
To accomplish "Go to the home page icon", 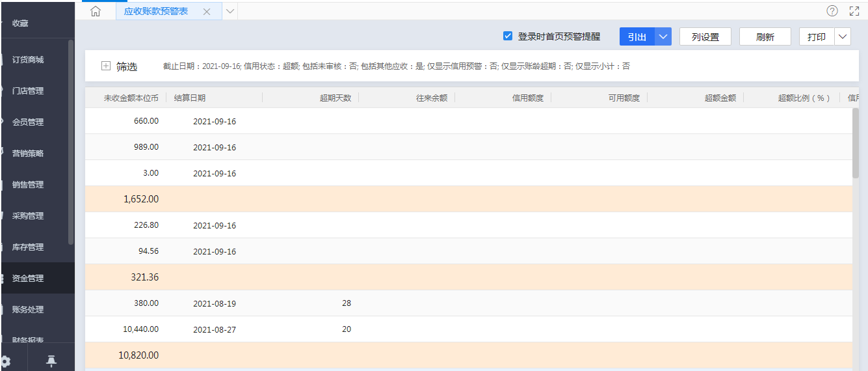I will tap(96, 11).
